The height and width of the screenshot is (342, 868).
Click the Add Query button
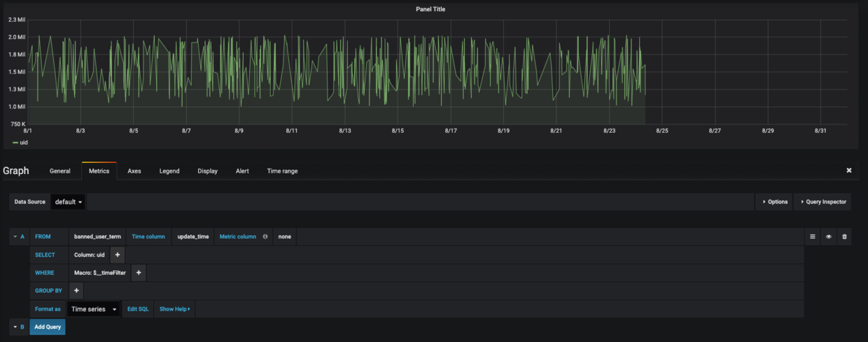point(48,327)
